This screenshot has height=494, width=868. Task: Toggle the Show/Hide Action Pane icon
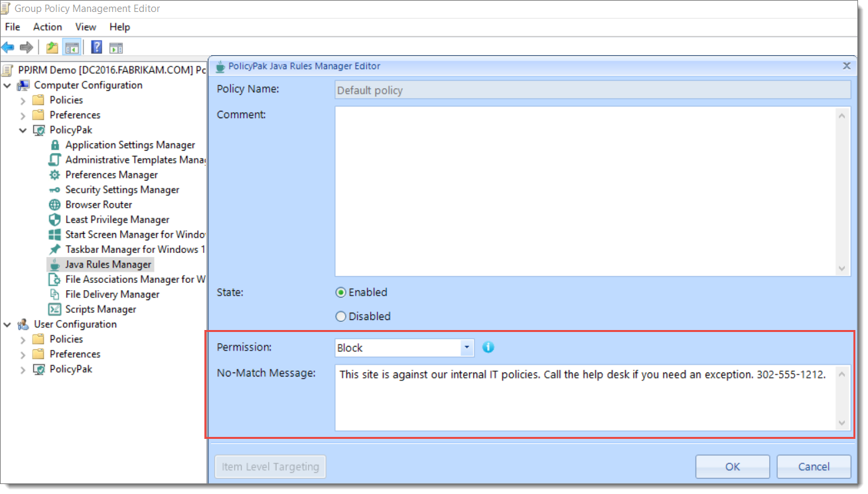click(116, 48)
